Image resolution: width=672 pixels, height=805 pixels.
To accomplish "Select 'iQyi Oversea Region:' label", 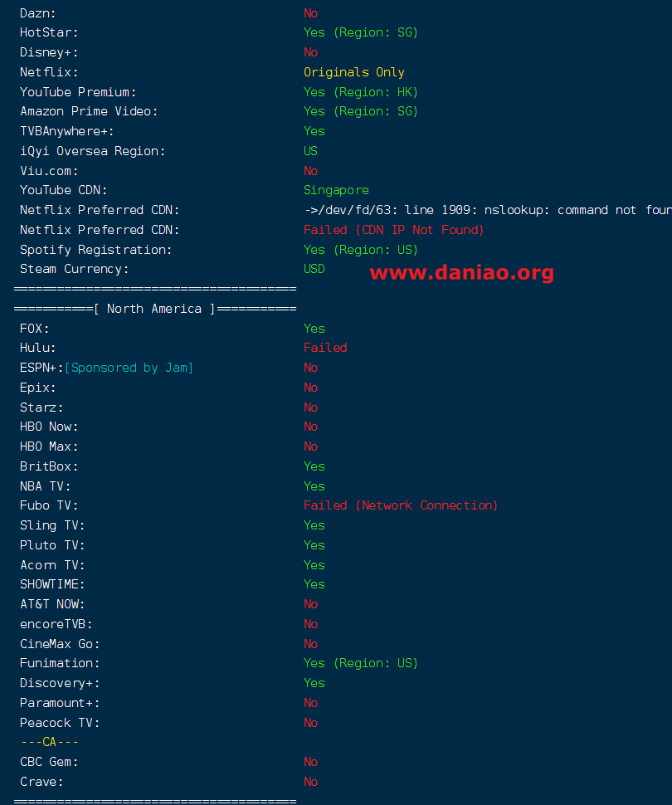I will pyautogui.click(x=92, y=151).
